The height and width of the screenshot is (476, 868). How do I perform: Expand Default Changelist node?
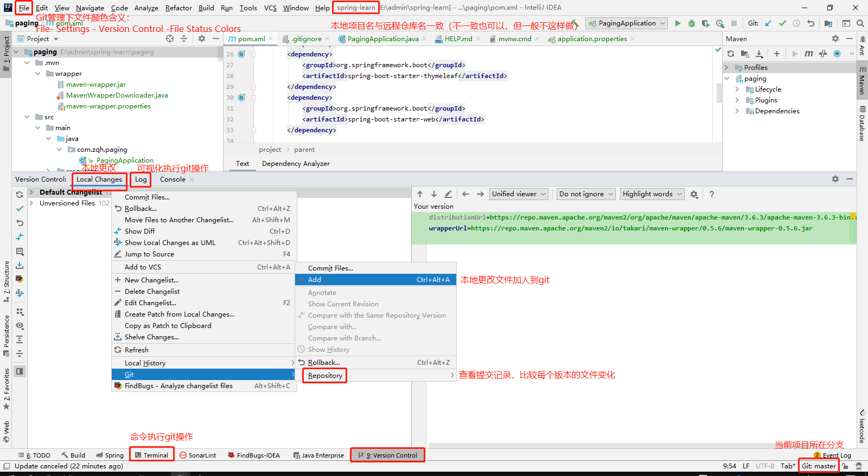tap(31, 192)
